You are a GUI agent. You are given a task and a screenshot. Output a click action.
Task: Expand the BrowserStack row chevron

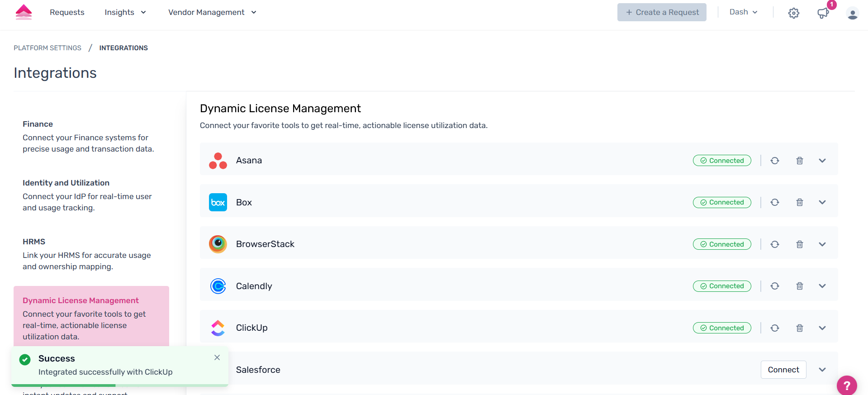[x=822, y=244]
